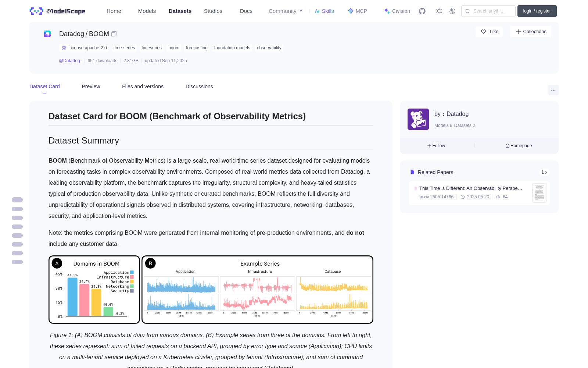Open the Studios menu item

213,11
